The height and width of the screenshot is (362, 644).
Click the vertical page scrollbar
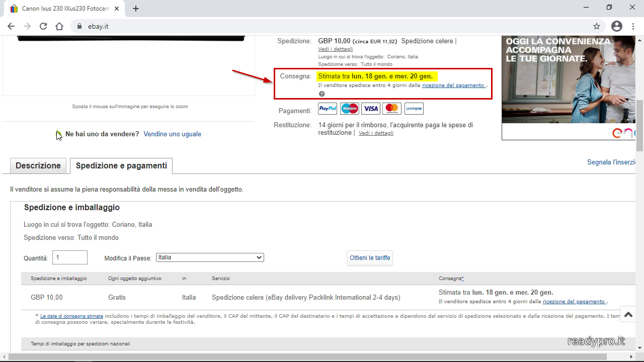point(640,126)
